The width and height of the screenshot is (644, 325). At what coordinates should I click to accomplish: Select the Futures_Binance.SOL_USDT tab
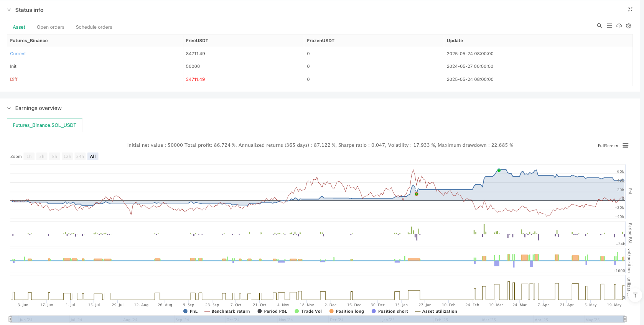click(44, 125)
